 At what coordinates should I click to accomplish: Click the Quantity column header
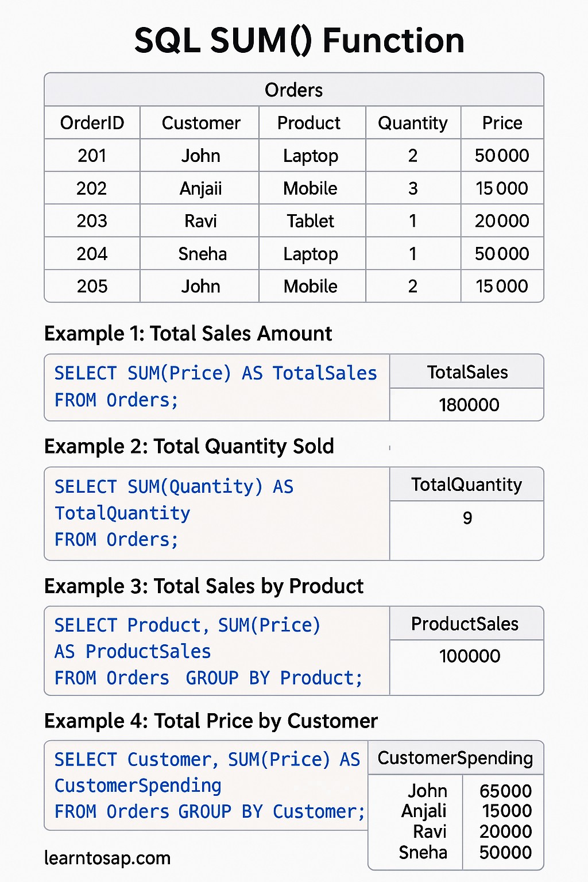tap(413, 123)
